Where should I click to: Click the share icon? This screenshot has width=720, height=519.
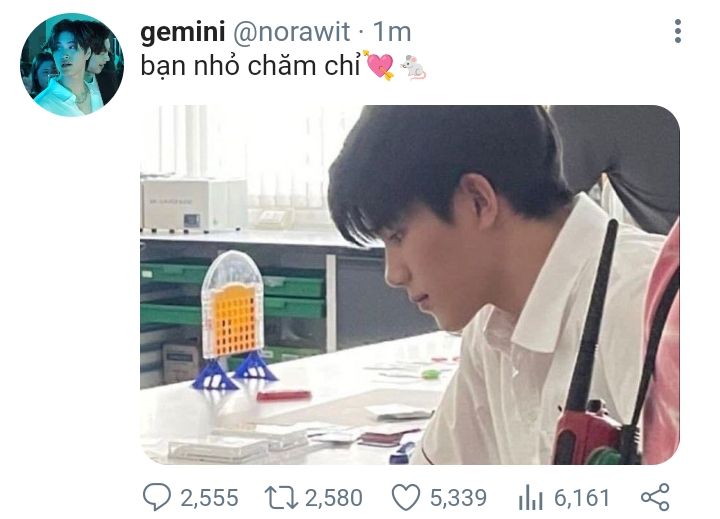coord(655,497)
